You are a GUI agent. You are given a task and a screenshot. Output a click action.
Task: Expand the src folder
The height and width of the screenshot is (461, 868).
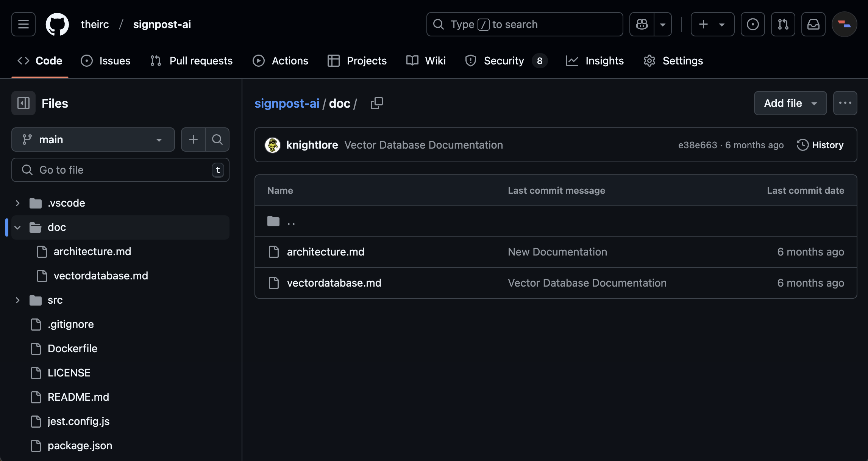[17, 300]
